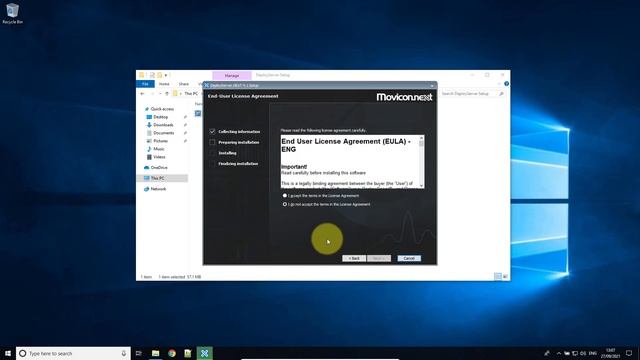
Task: Open the Share ribbon tab in File Explorer
Action: point(184,84)
